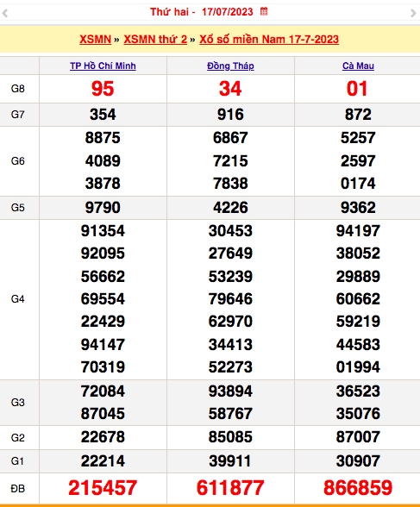Open the XSMN thứ 2 link
Image resolution: width=420 pixels, height=507 pixels.
(x=155, y=40)
